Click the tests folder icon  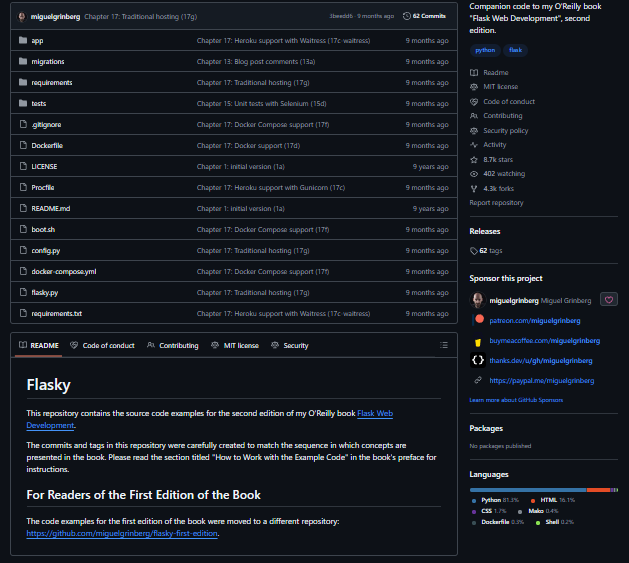[23, 103]
